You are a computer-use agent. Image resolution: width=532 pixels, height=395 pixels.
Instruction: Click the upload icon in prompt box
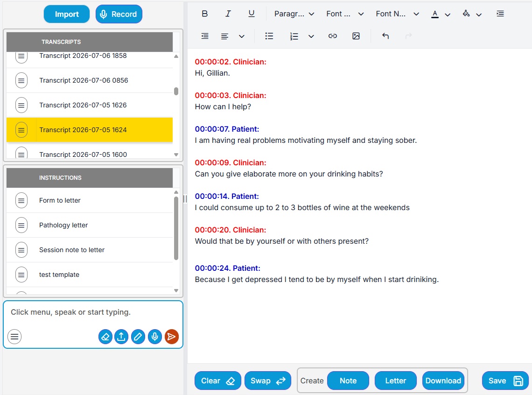121,337
